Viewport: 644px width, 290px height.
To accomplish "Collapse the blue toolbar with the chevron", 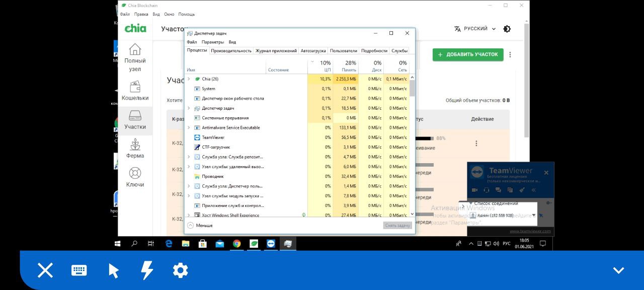I will tap(618, 271).
